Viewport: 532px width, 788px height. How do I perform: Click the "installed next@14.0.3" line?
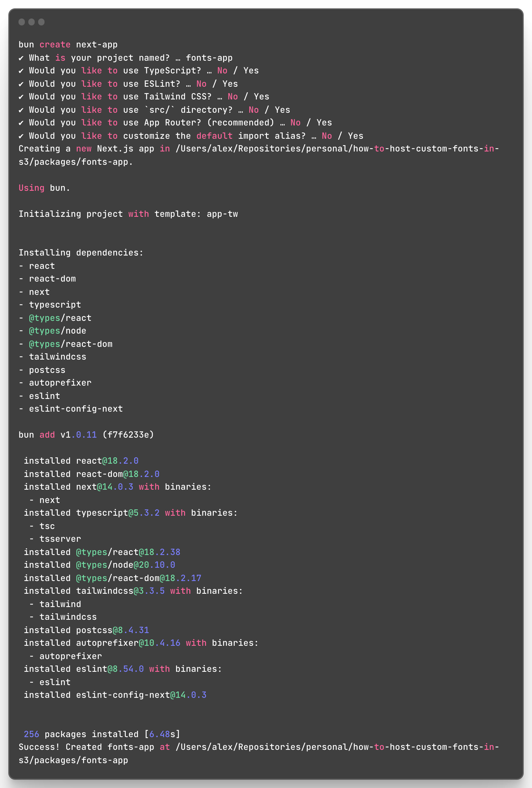coord(118,487)
